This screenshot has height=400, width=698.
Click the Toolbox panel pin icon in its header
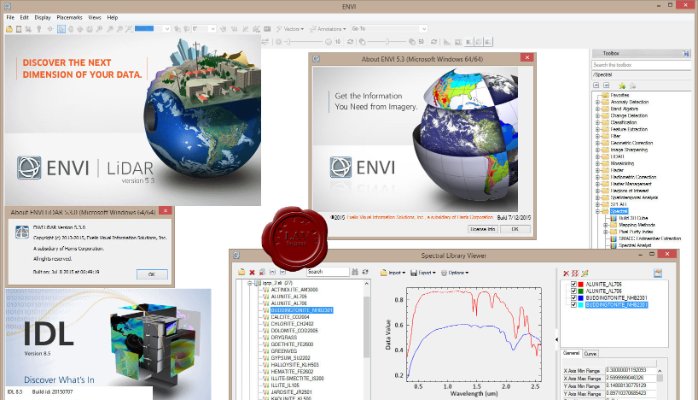[686, 53]
